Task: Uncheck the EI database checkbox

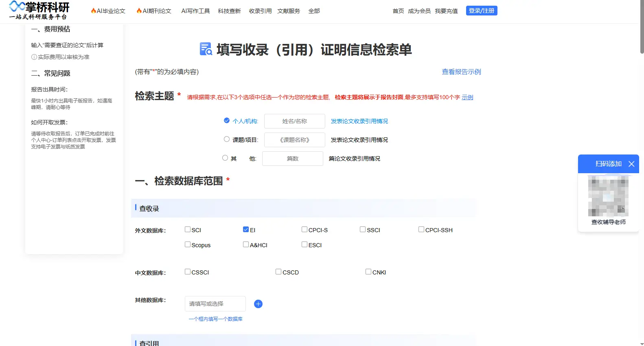Action: coord(246,229)
